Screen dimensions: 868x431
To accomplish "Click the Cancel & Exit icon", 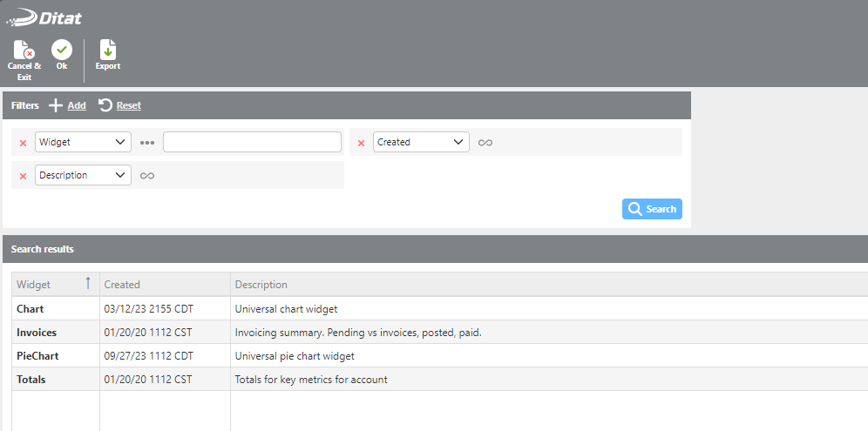I will [x=24, y=51].
